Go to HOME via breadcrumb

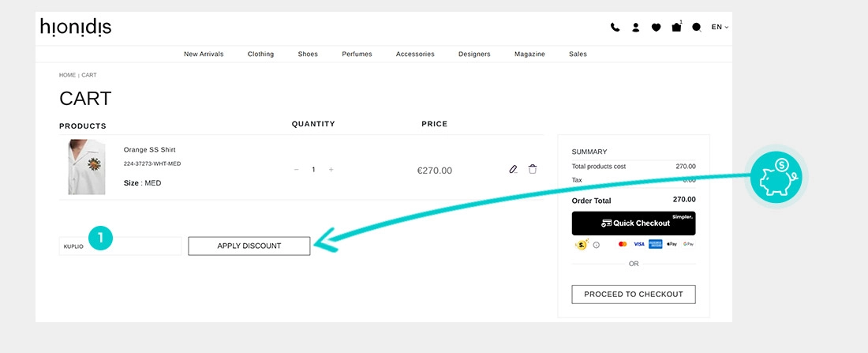click(68, 75)
